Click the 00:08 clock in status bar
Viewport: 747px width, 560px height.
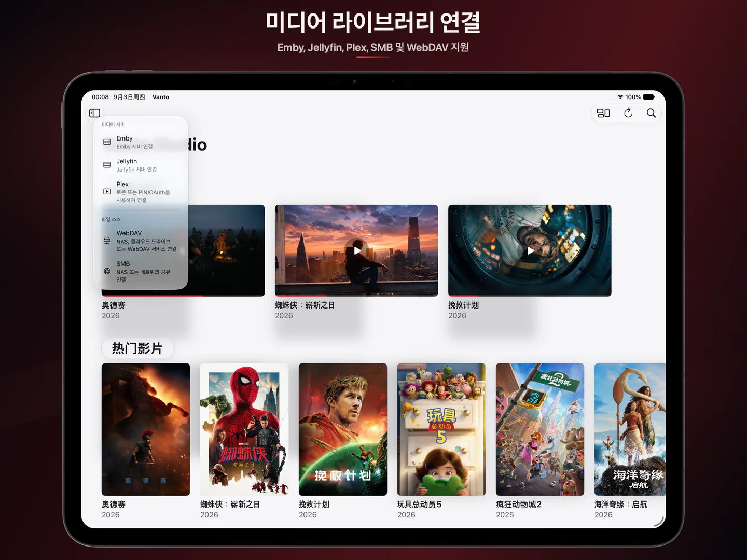pyautogui.click(x=100, y=97)
